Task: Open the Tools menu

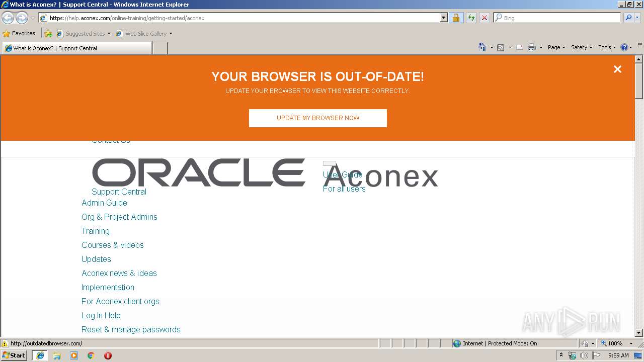Action: 607,47
